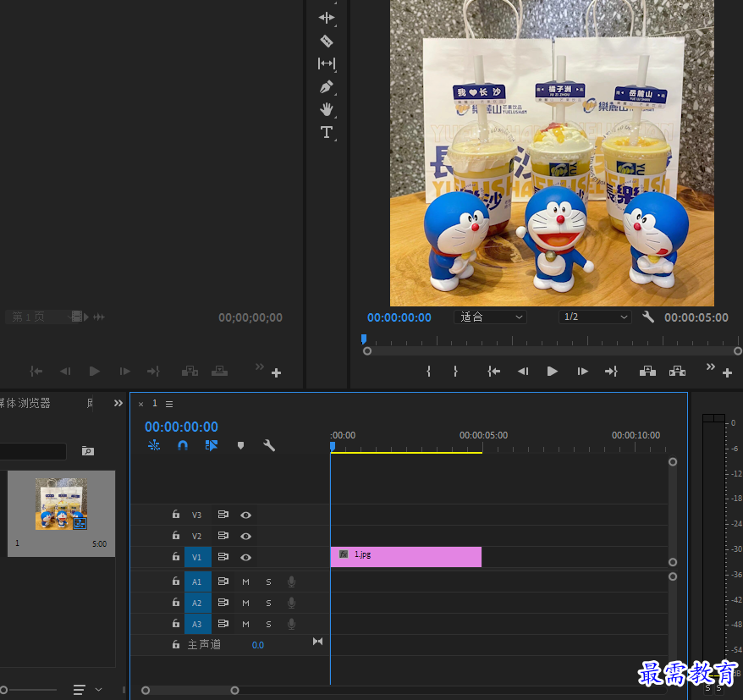Click the Lift button in Program monitor
Image resolution: width=743 pixels, height=700 pixels.
[647, 371]
